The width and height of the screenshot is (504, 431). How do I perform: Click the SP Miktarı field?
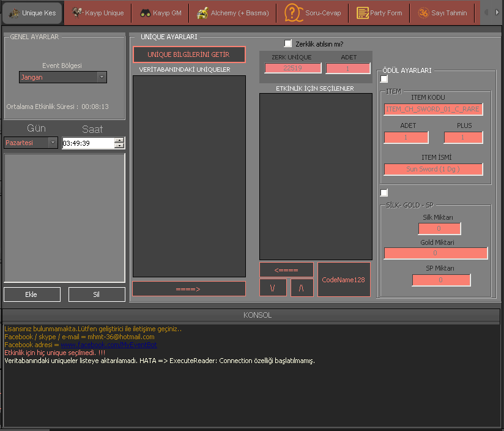coord(442,280)
